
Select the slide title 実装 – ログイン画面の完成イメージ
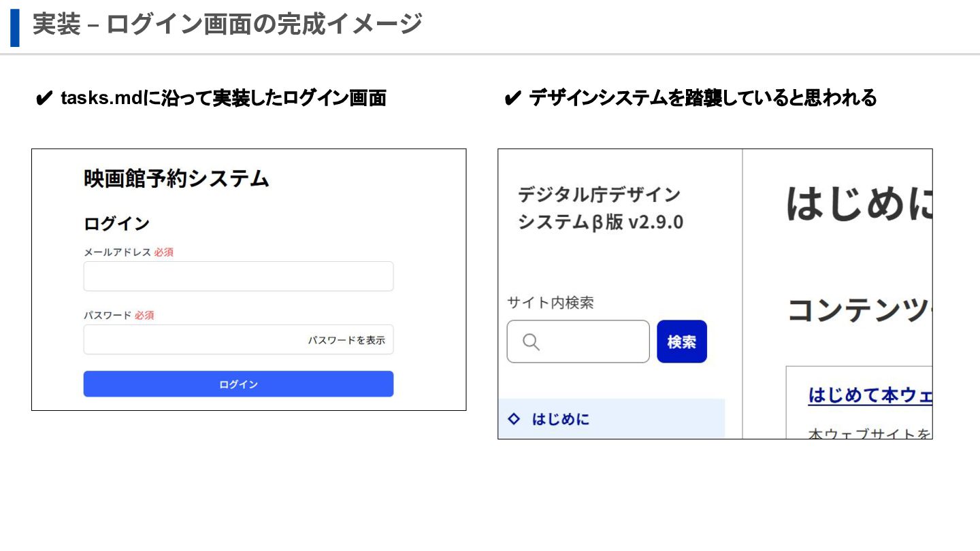coord(227,24)
